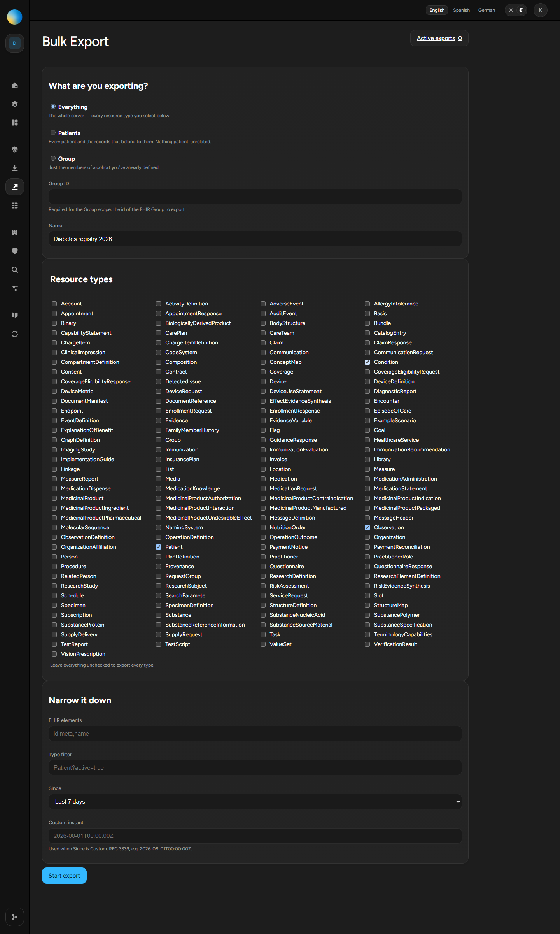
Task: Uncheck the Condition resource type
Action: point(367,362)
